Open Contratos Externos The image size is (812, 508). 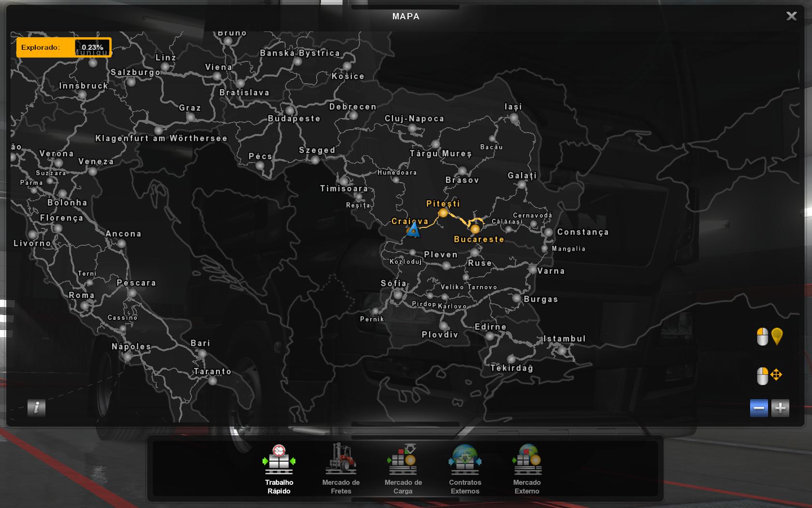tap(465, 468)
